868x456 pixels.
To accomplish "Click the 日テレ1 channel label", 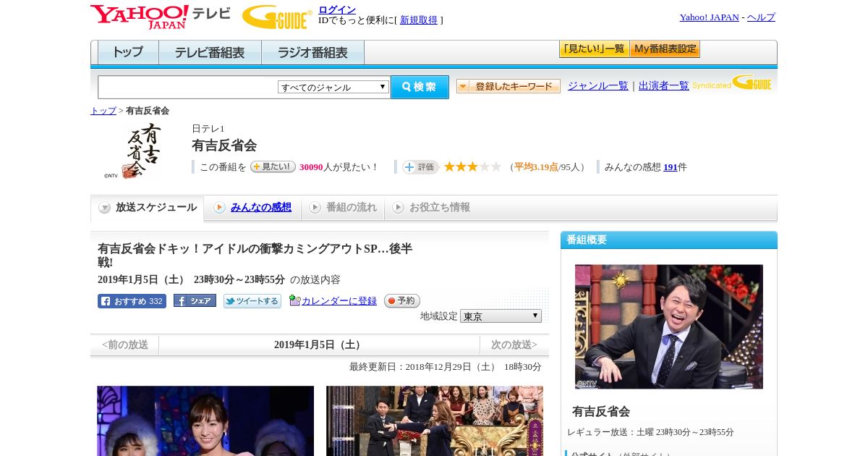I will [208, 129].
